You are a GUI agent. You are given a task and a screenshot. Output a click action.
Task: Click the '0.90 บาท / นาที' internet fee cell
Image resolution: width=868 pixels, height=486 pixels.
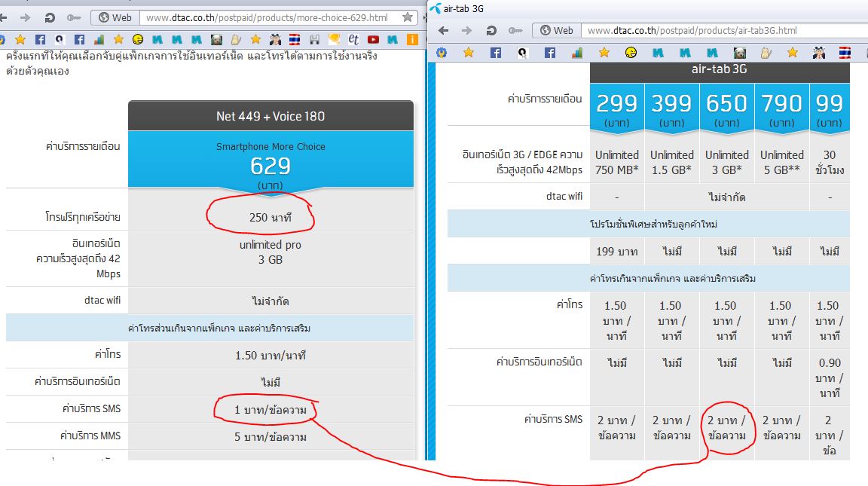coord(830,377)
